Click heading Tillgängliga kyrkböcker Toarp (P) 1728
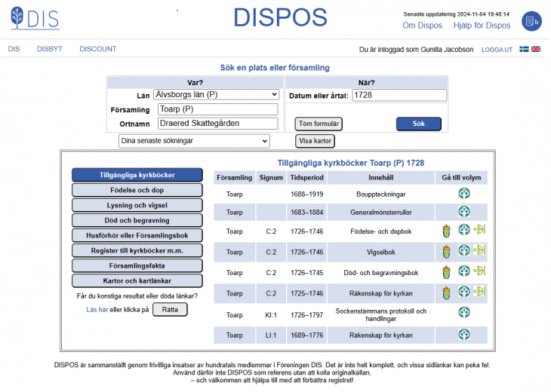 pyautogui.click(x=351, y=163)
